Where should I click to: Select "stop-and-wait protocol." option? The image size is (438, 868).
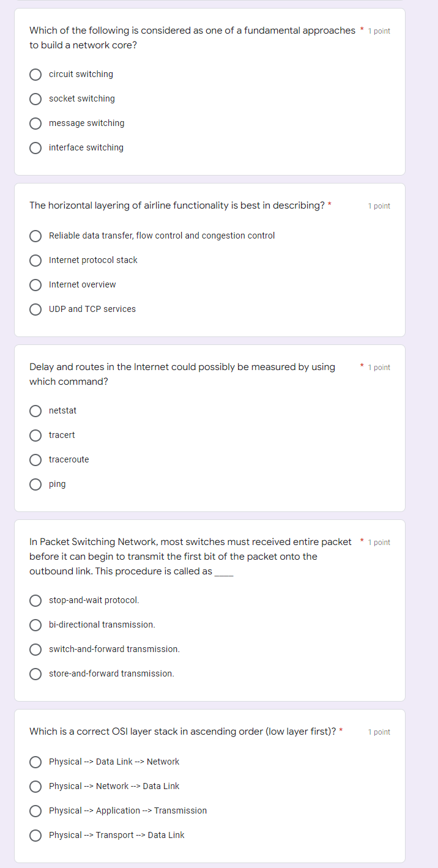coord(36,600)
